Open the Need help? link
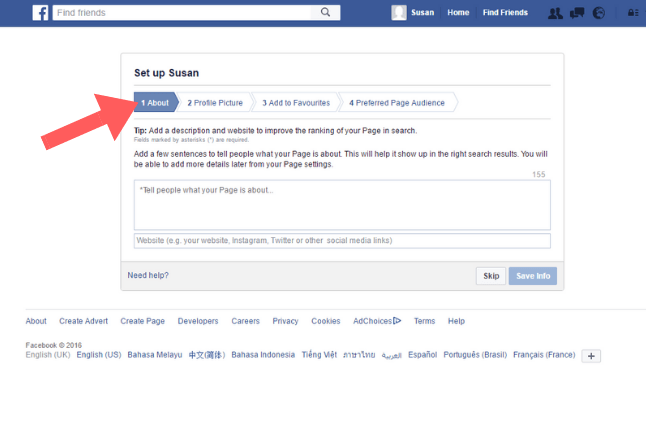This screenshot has width=646, height=432. pos(148,275)
